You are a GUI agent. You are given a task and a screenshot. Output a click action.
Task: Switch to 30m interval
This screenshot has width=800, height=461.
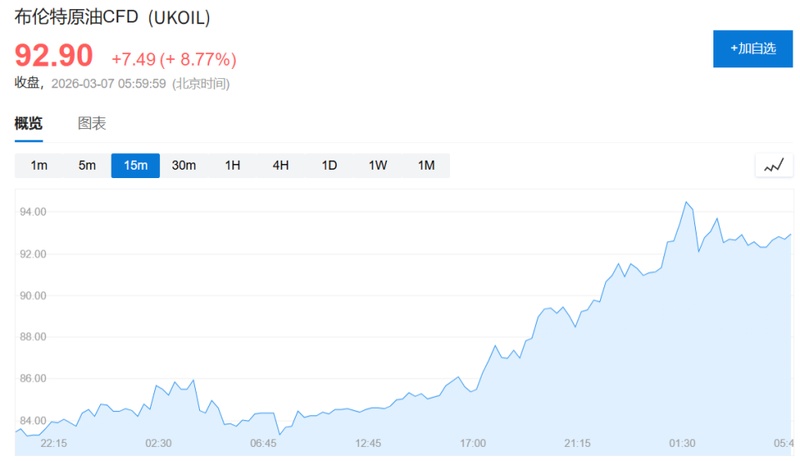tap(184, 166)
